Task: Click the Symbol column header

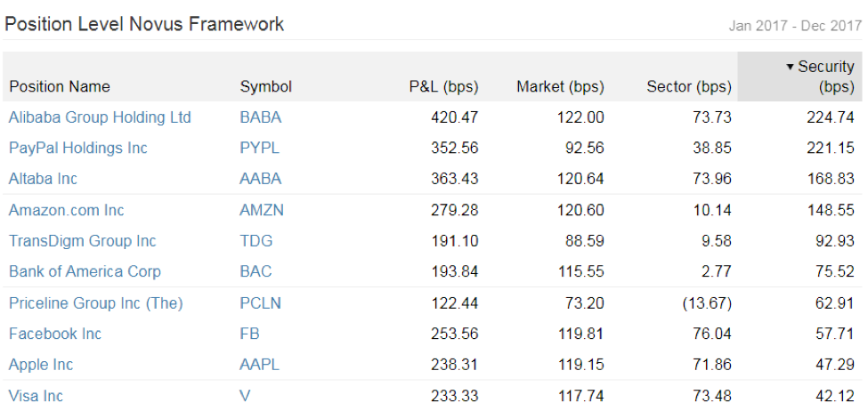Action: [x=265, y=87]
